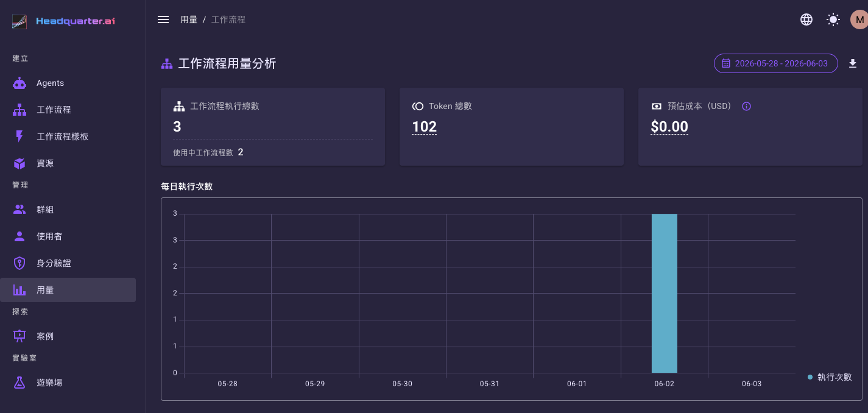Screen dimensions: 868x413
Task: Click the 使用中工作流程數 label
Action: [x=203, y=152]
